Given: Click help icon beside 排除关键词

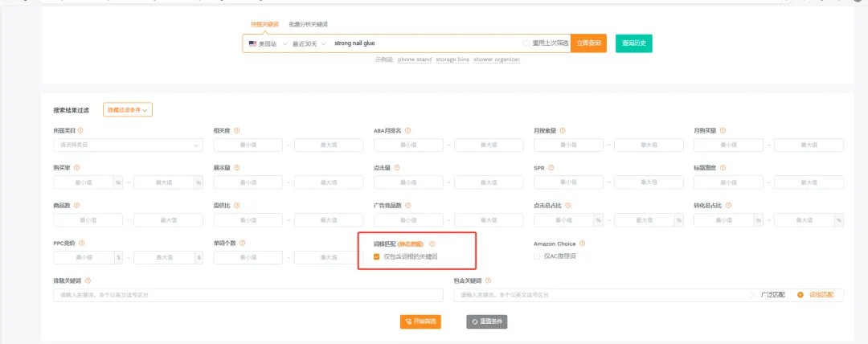Looking at the screenshot, I should [88, 281].
